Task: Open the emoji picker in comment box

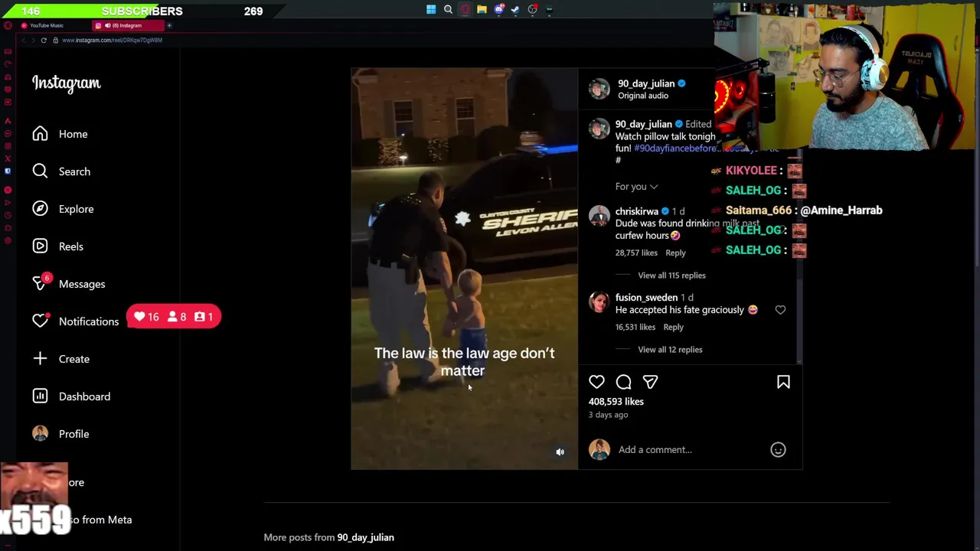Action: 778,450
